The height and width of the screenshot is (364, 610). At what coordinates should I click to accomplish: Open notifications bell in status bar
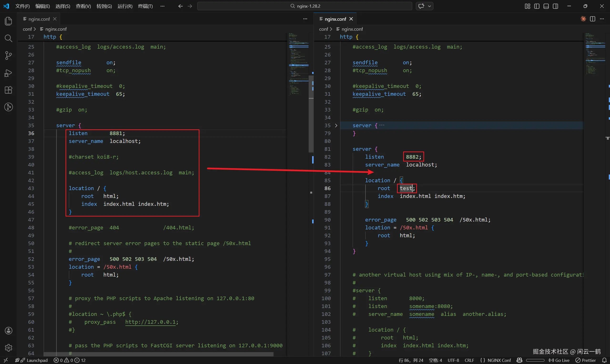click(604, 360)
